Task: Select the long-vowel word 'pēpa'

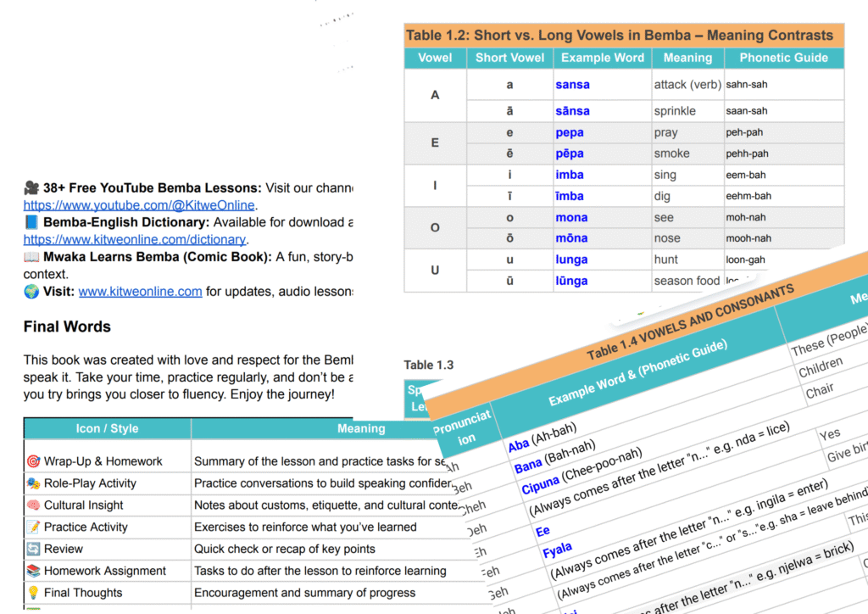Action: (570, 153)
